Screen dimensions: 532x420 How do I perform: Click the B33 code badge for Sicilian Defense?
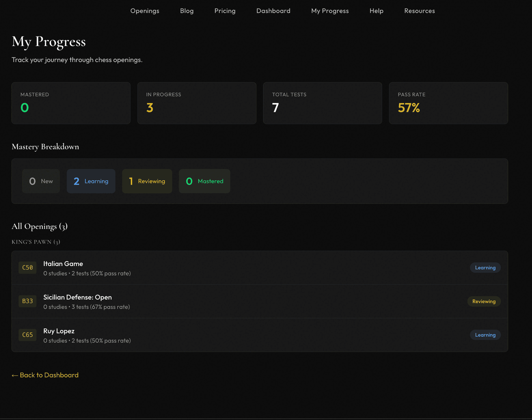click(x=27, y=301)
